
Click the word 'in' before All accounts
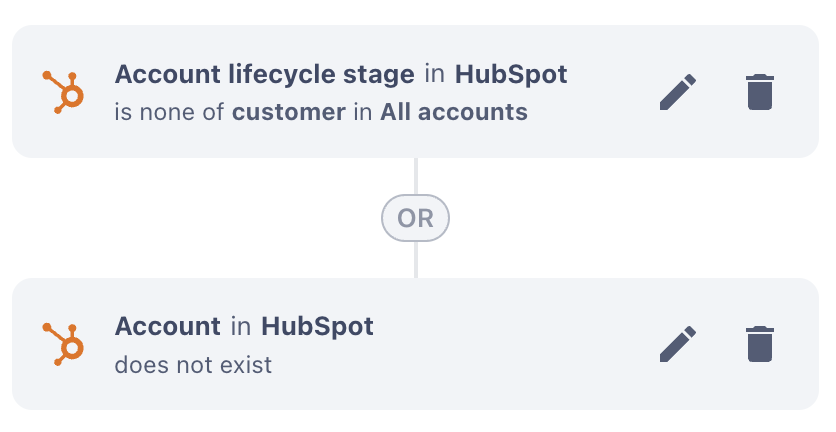pos(362,112)
